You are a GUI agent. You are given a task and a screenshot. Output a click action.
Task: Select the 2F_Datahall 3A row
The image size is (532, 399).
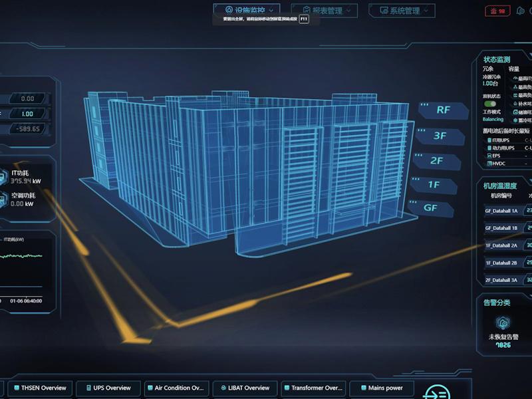tap(507, 280)
